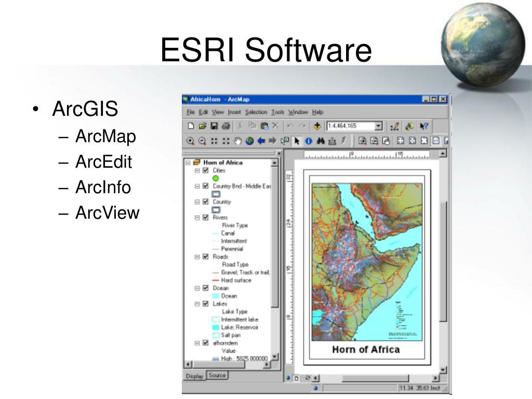
Task: Click the Ocean layer cyan color swatch
Action: tap(216, 296)
